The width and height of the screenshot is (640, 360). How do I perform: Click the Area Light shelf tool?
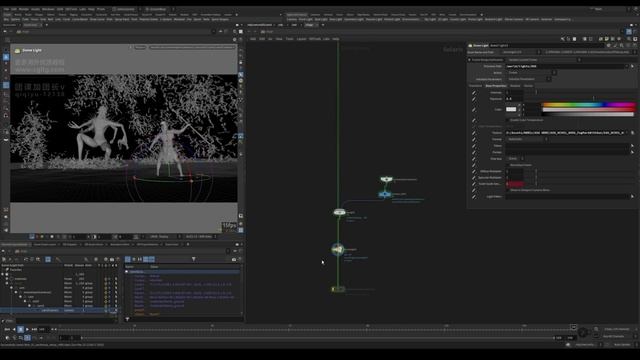(336, 19)
